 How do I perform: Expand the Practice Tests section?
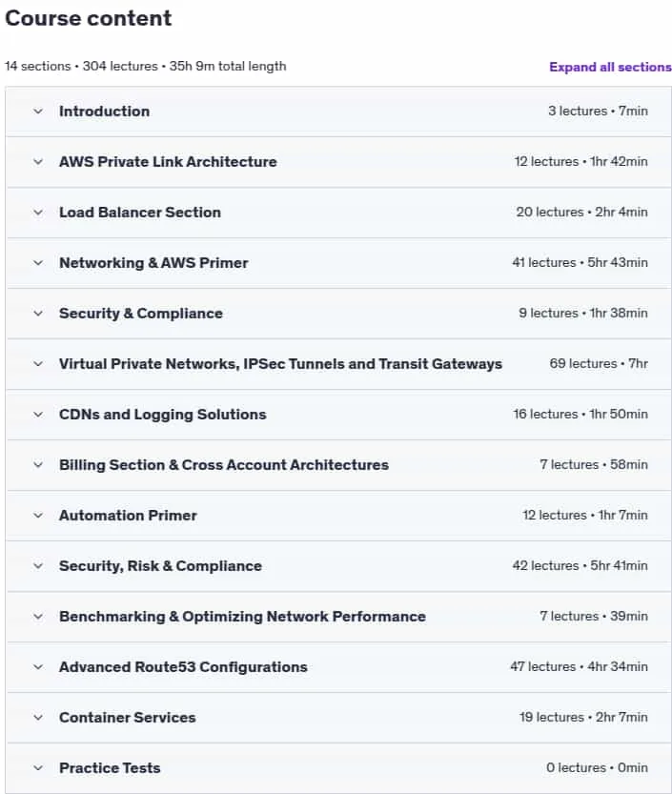point(338,768)
